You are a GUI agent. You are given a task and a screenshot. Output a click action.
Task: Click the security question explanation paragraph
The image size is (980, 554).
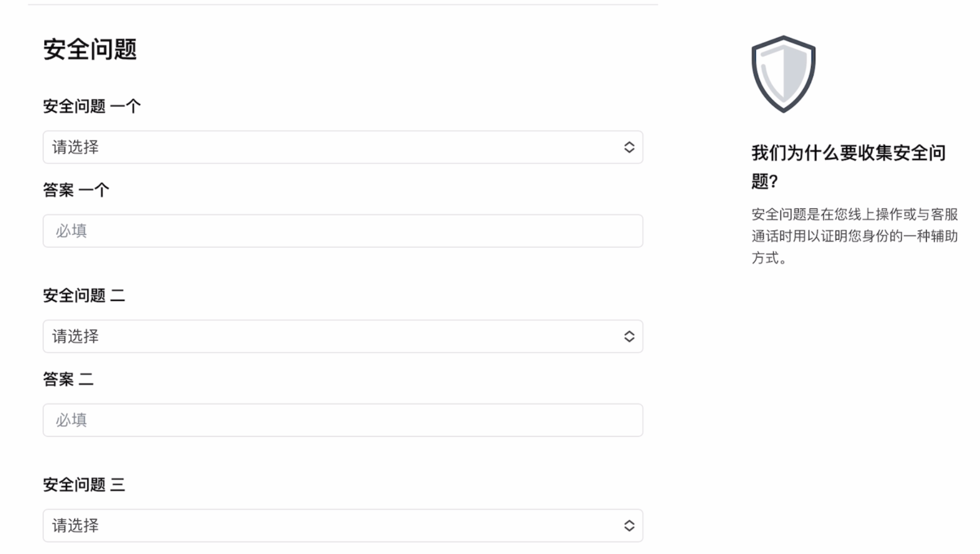click(854, 236)
